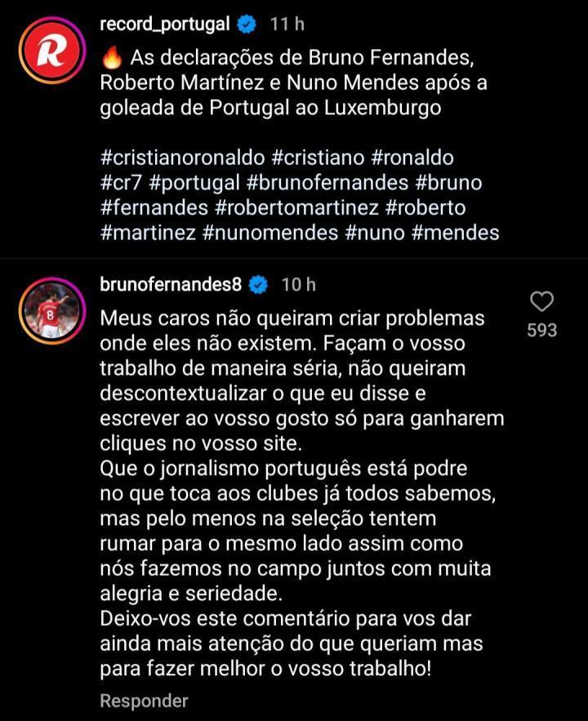The width and height of the screenshot is (588, 721).
Task: Click the 11 h post timestamp
Action: 287,24
